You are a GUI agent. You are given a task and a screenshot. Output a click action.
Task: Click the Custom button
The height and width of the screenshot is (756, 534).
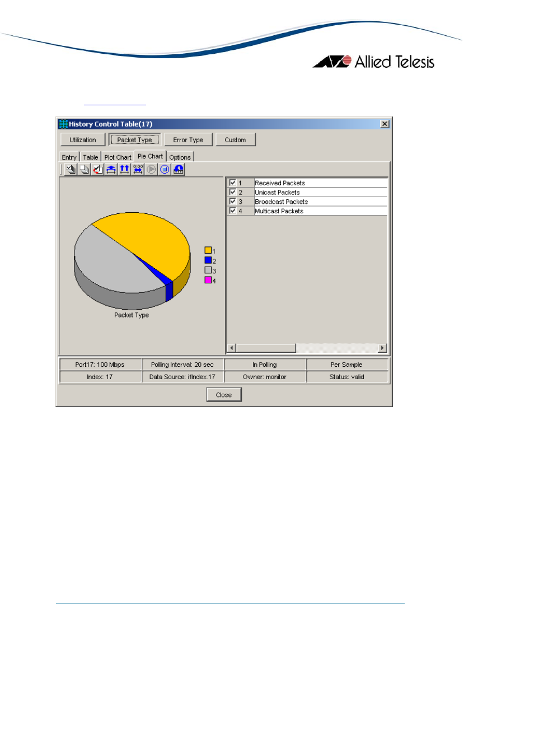pos(235,140)
